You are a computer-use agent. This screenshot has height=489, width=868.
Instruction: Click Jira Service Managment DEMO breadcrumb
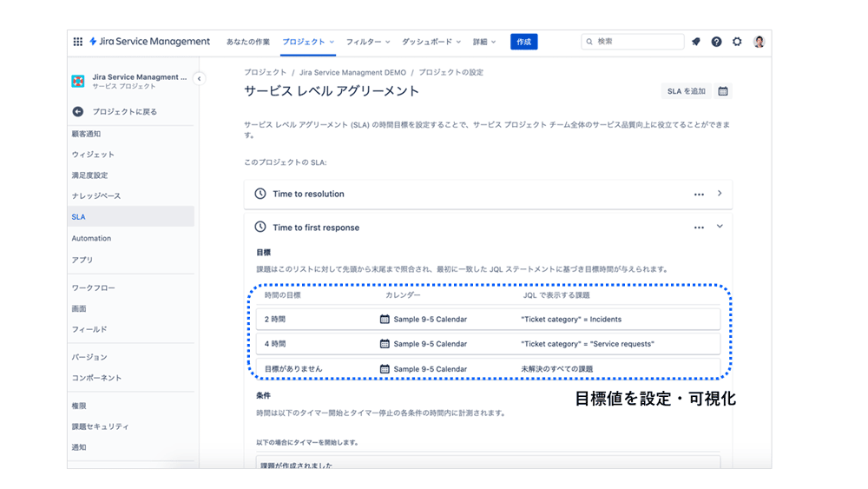(x=352, y=73)
